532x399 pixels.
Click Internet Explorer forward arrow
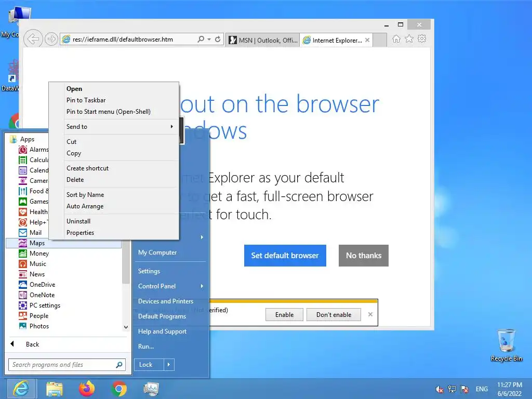point(51,39)
